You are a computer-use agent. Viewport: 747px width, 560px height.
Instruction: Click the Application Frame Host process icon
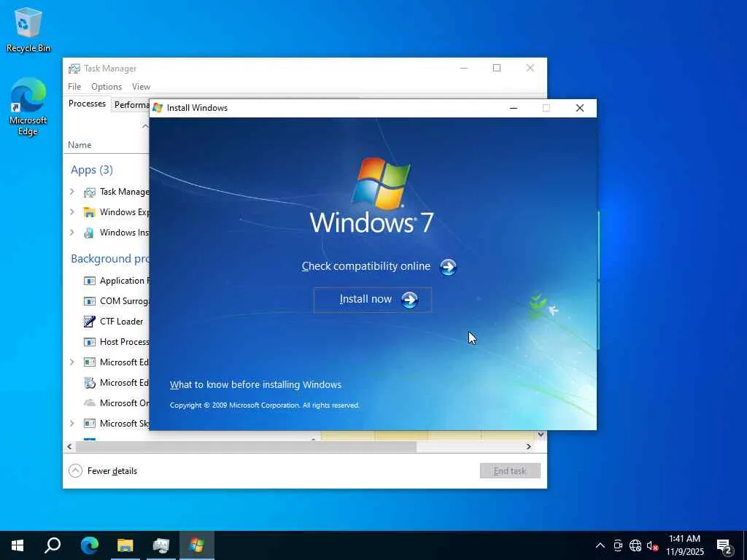point(90,281)
